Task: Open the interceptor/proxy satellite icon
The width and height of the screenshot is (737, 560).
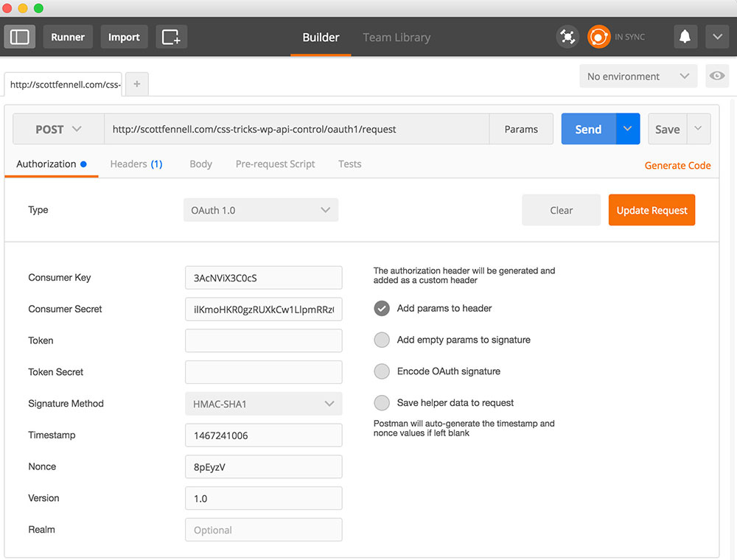Action: tap(567, 37)
